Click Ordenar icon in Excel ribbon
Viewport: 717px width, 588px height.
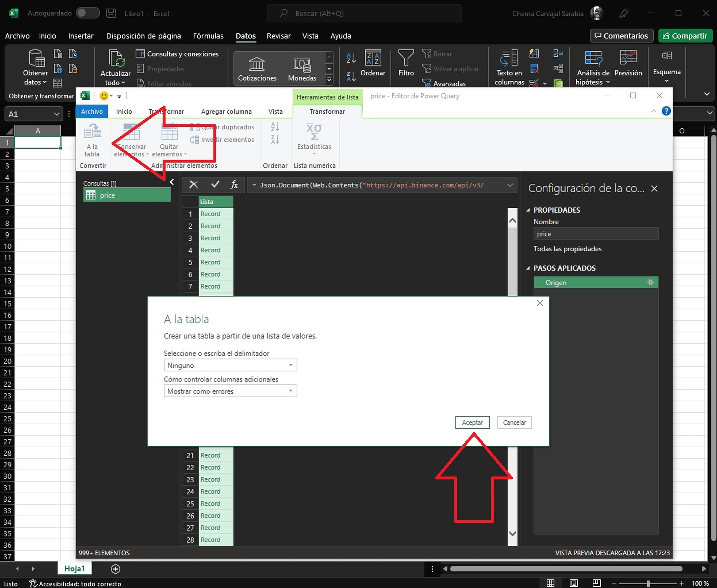point(373,58)
